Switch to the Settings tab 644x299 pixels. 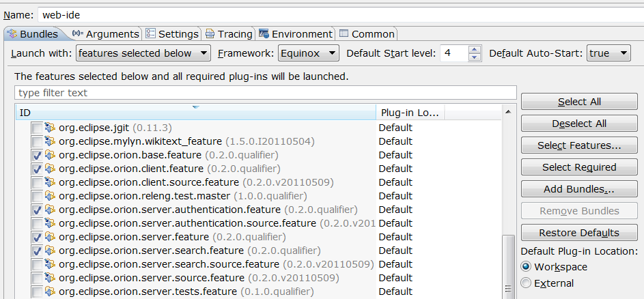point(172,33)
